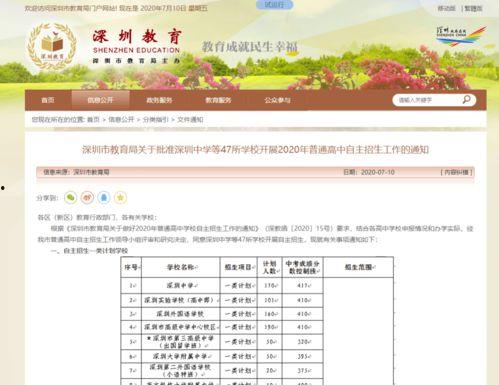The image size is (499, 385).
Task: Click the 信息来源: 深圳市教育局 text
Action: coord(76,172)
